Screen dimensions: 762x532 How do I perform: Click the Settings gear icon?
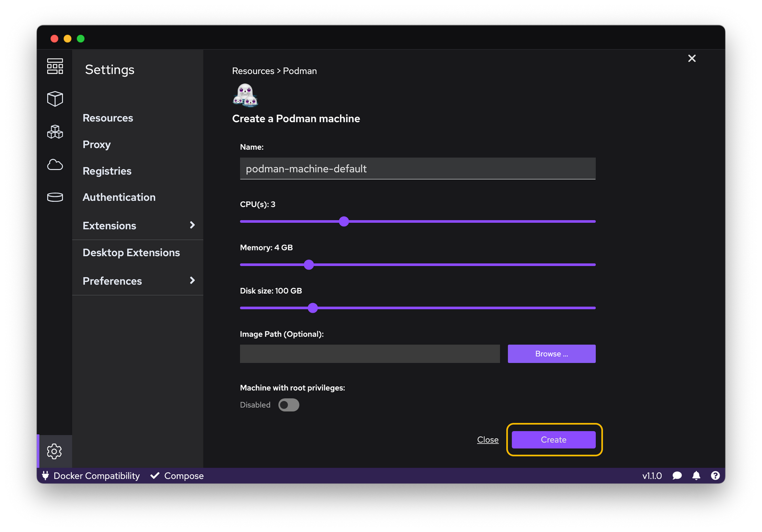(x=55, y=451)
